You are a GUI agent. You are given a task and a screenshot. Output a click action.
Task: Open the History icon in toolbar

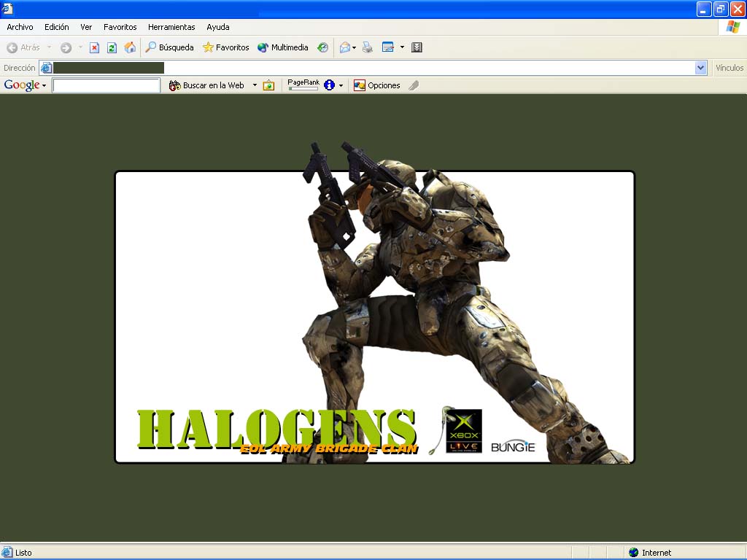[x=322, y=47]
